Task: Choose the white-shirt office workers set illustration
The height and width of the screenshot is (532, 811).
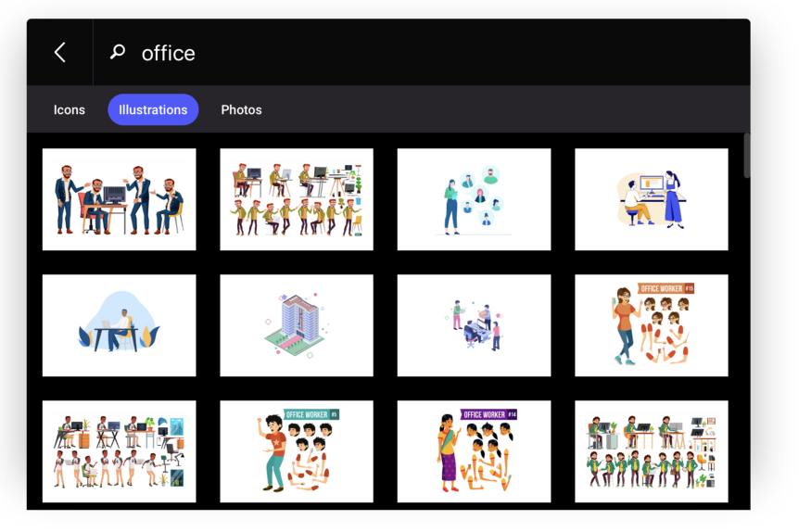Action: [120, 451]
